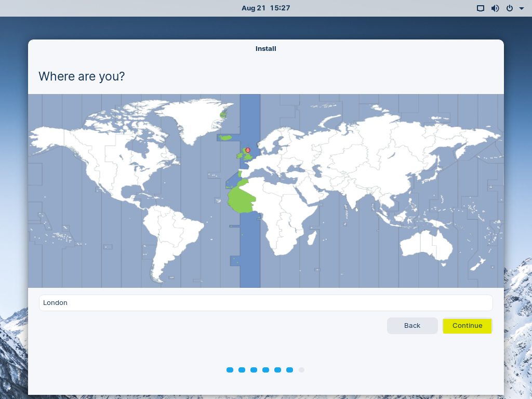Go back with the Back button

tap(412, 326)
